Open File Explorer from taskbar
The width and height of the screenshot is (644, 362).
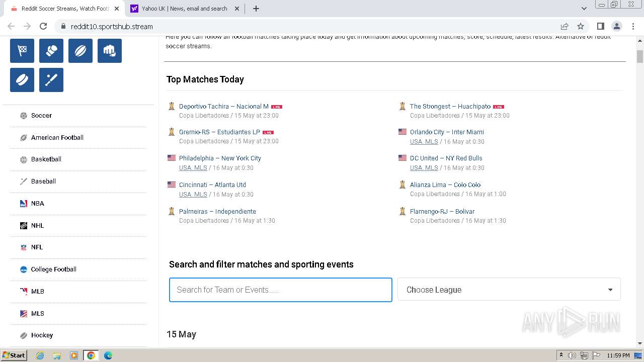tap(57, 355)
